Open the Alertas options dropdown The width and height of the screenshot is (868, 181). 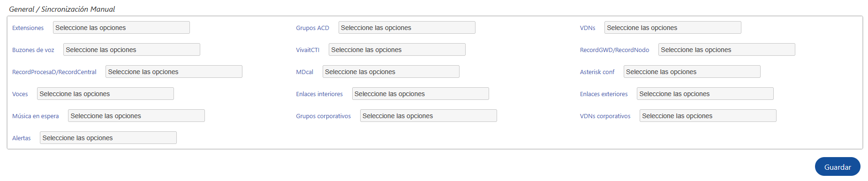(x=108, y=138)
